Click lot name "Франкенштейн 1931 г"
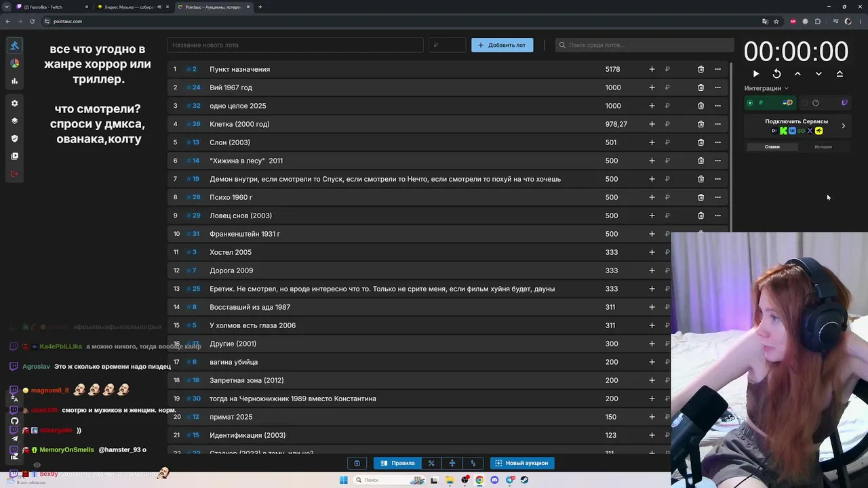 [x=245, y=234]
